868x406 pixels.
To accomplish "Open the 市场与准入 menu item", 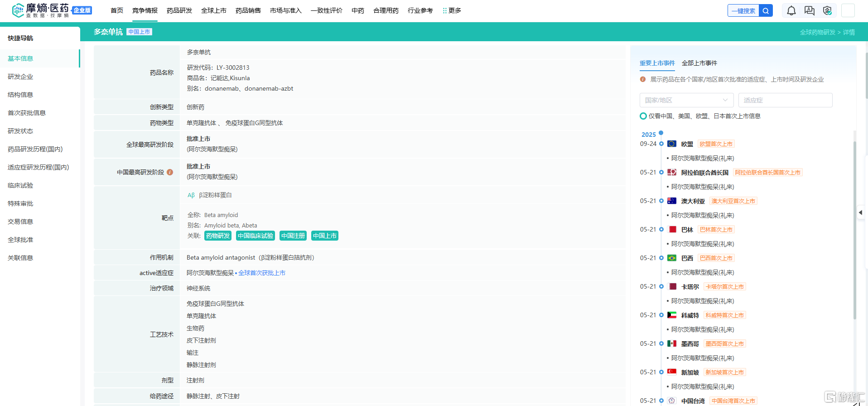I will coord(286,10).
